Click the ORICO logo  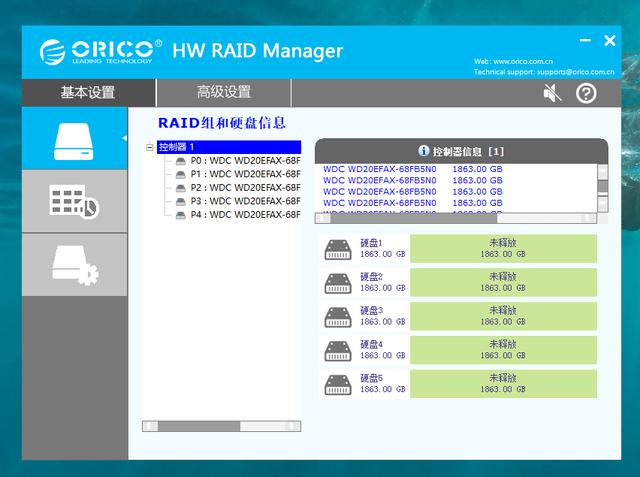(100, 52)
